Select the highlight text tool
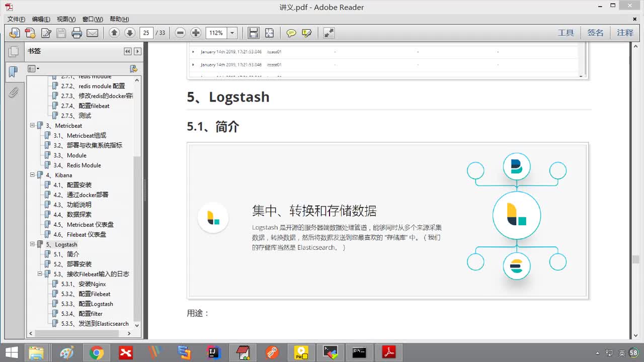This screenshot has width=644, height=362. coord(307,33)
